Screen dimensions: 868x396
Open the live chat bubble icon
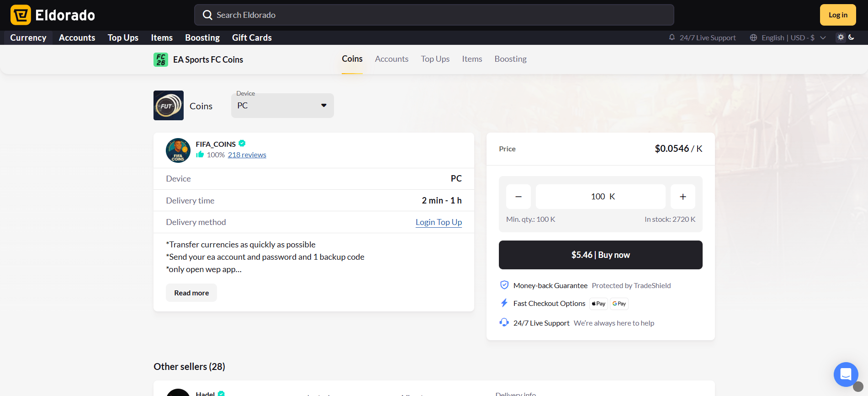click(846, 375)
